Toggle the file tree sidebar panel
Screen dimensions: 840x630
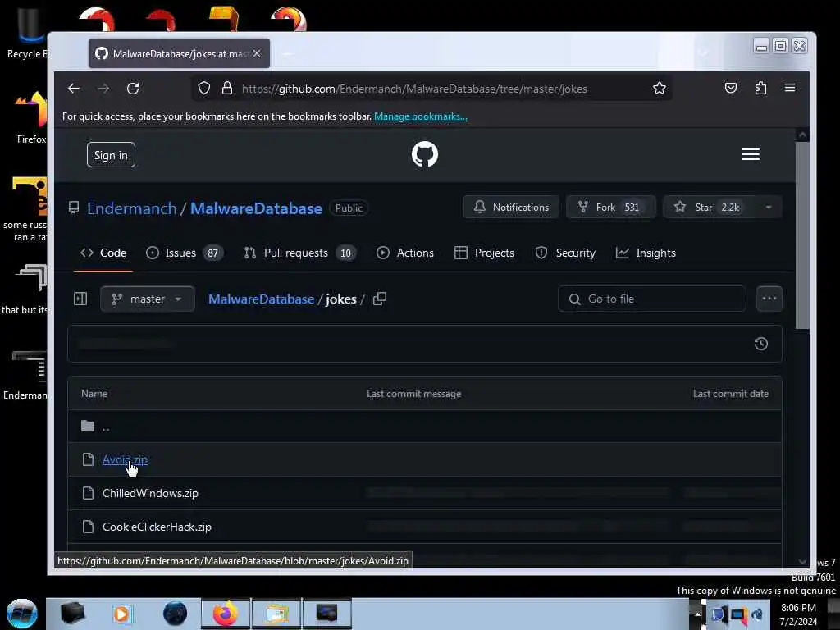80,299
